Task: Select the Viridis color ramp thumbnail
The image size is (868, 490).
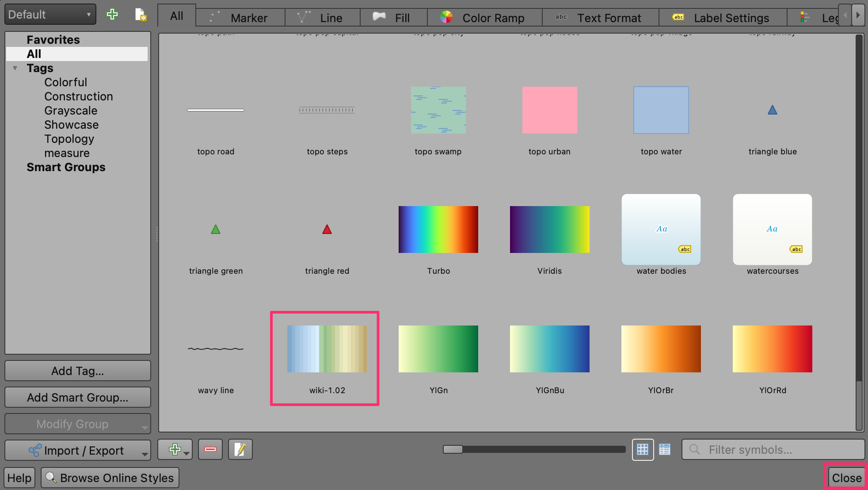Action: coord(549,230)
